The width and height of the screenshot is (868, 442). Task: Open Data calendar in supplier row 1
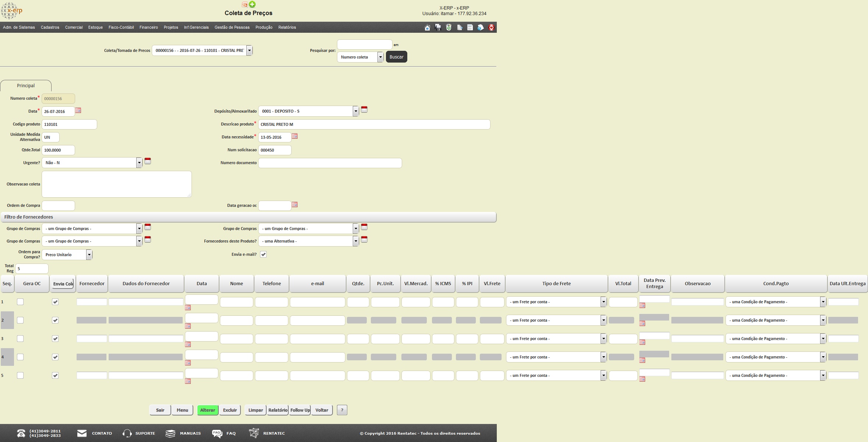(x=188, y=308)
